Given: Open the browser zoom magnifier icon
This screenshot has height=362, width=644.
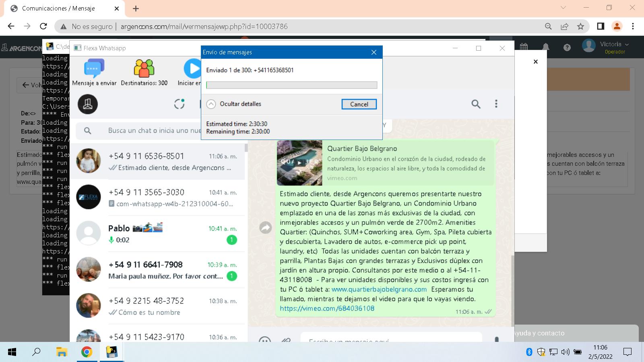Looking at the screenshot, I should (548, 27).
